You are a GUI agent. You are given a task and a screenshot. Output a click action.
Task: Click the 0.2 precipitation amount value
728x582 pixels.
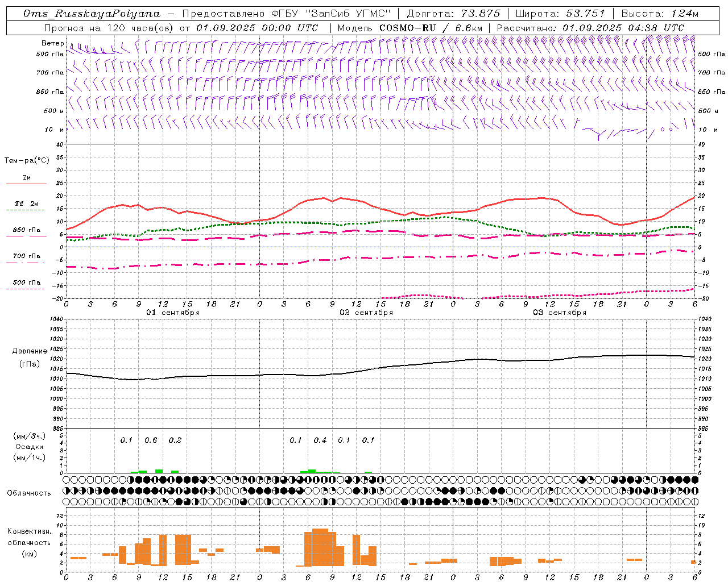pos(175,440)
